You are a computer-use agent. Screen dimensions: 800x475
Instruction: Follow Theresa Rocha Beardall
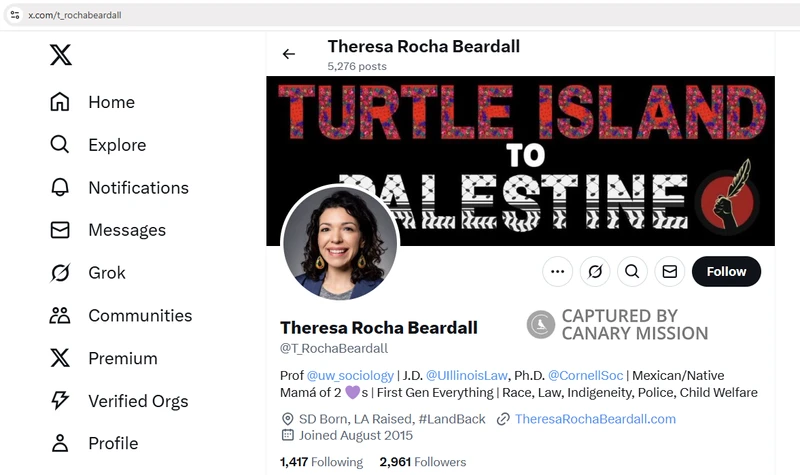(x=726, y=271)
